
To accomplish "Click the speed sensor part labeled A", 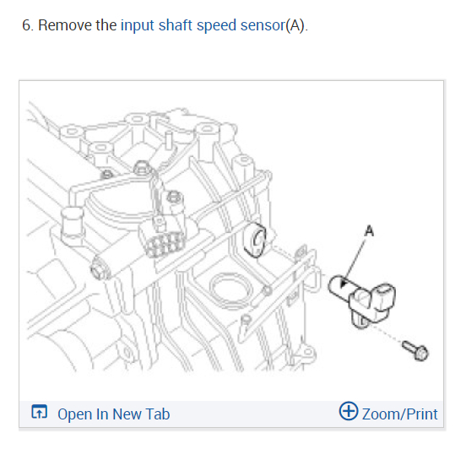I will [x=362, y=300].
